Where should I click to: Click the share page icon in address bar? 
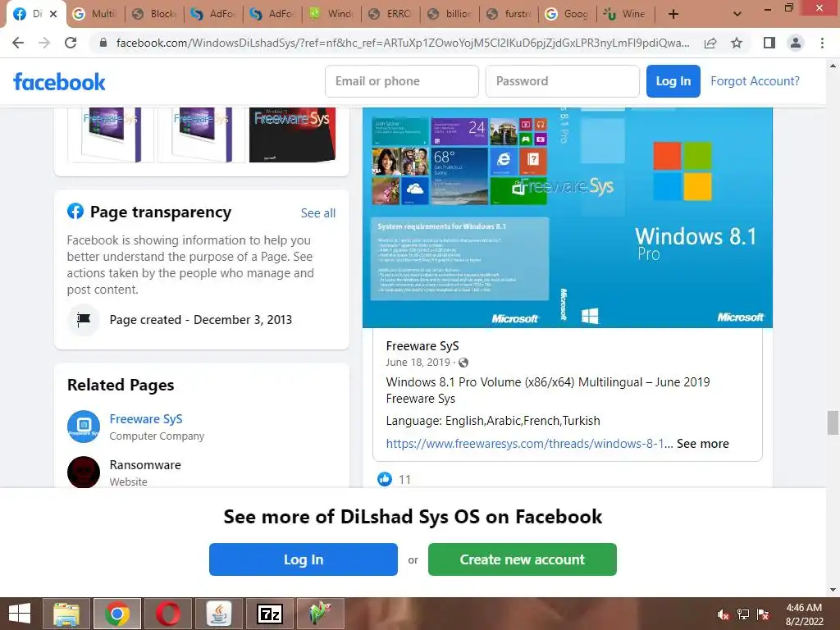point(710,43)
